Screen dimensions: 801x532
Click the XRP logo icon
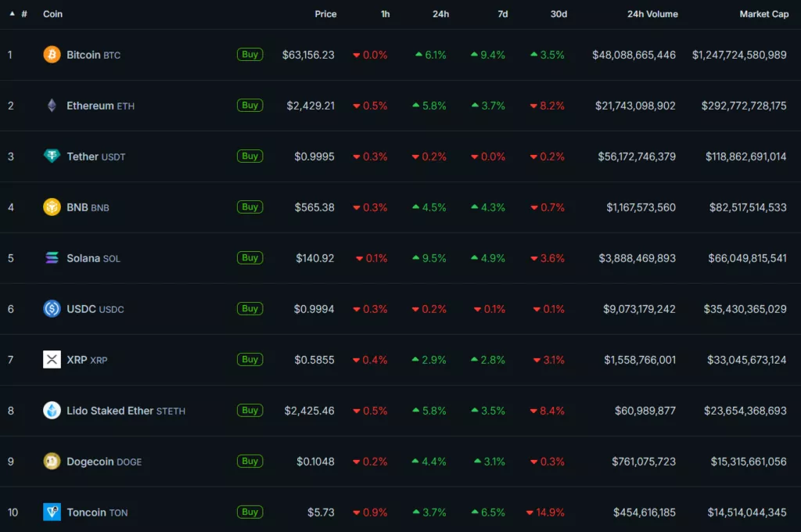pos(52,360)
